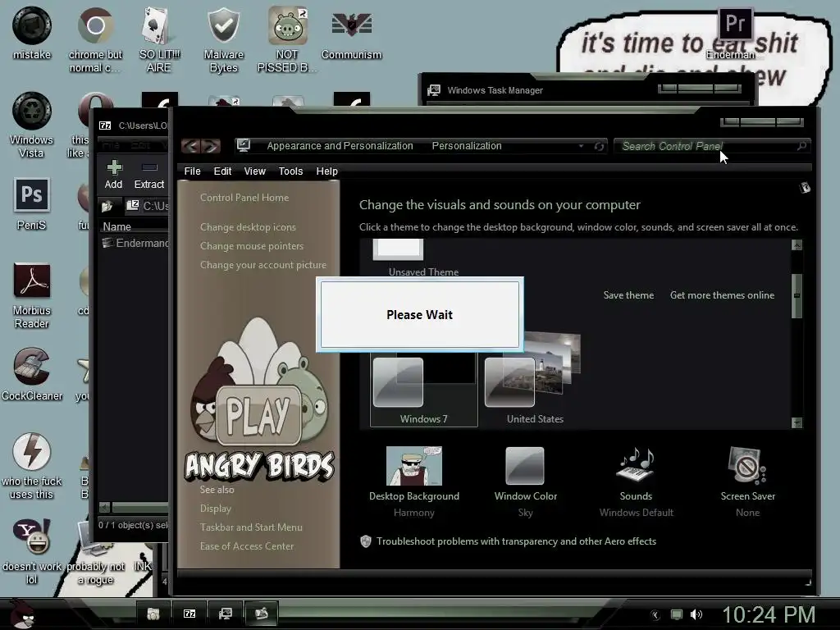Open the Tools menu in Control Panel
Image resolution: width=840 pixels, height=630 pixels.
[291, 171]
